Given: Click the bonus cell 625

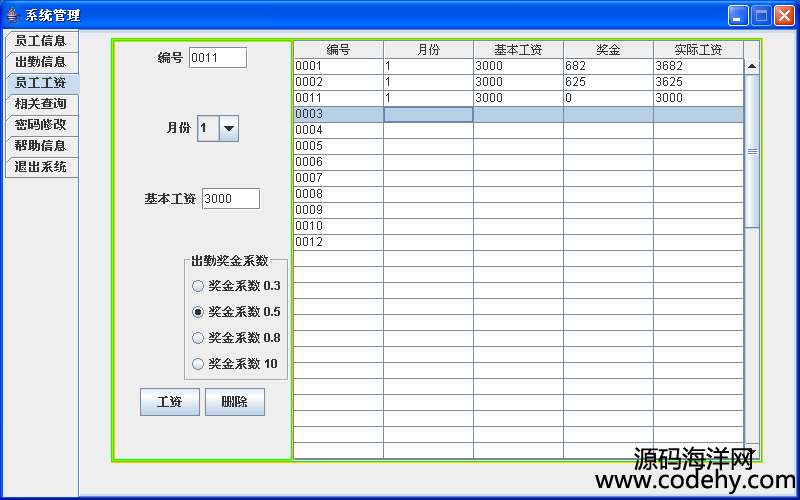Looking at the screenshot, I should (608, 82).
